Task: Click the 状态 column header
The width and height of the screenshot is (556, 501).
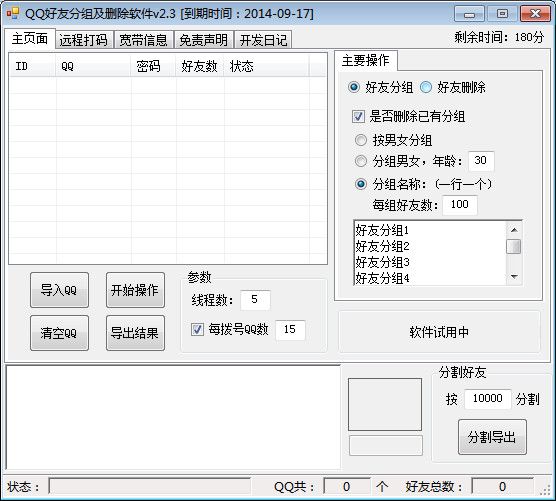Action: click(266, 66)
